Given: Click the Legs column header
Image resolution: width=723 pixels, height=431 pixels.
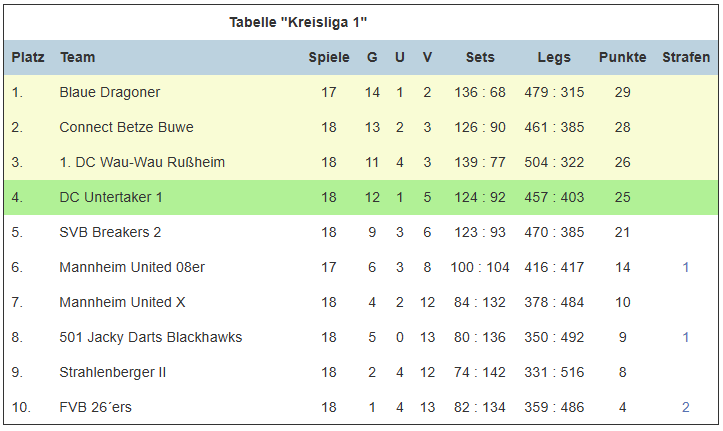Looking at the screenshot, I should tap(554, 57).
